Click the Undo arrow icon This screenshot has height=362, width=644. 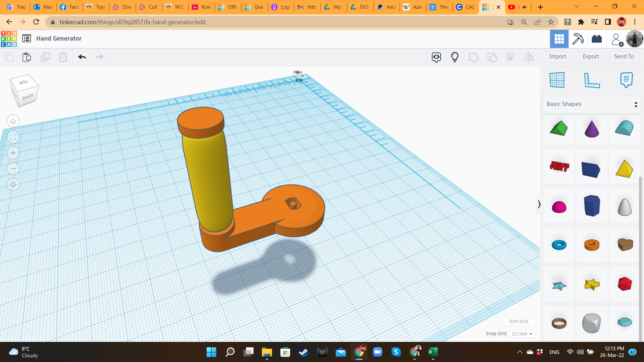coord(82,57)
